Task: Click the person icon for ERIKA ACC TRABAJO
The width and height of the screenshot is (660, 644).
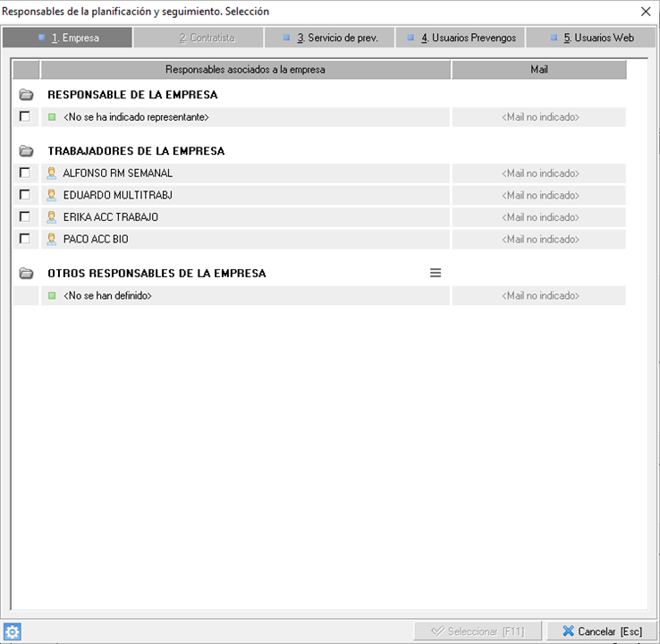Action: [51, 217]
